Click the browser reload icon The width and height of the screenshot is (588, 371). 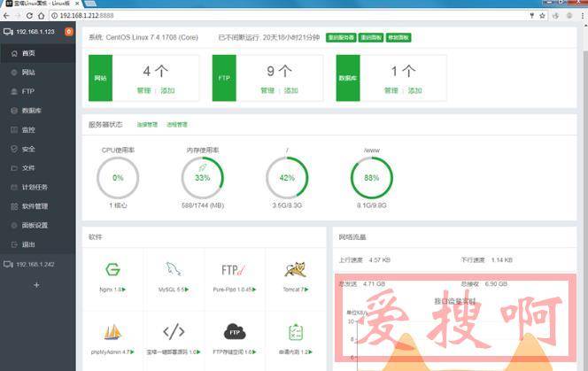[29, 16]
